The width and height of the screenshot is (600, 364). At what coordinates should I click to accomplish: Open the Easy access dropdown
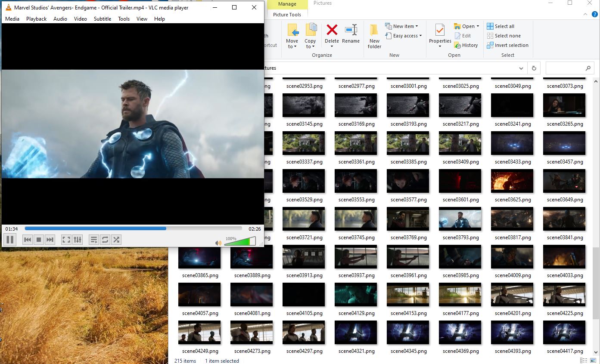[x=404, y=36]
